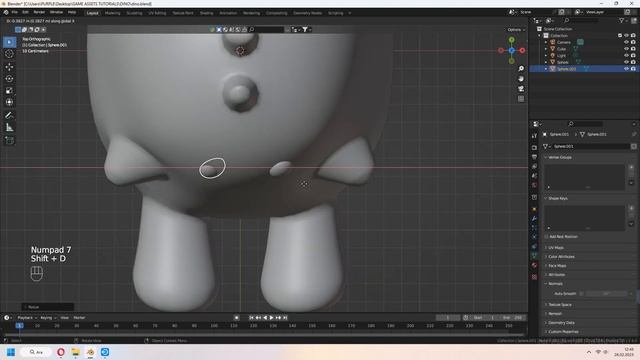The image size is (640, 360).
Task: Click the play animation button
Action: pos(271,318)
